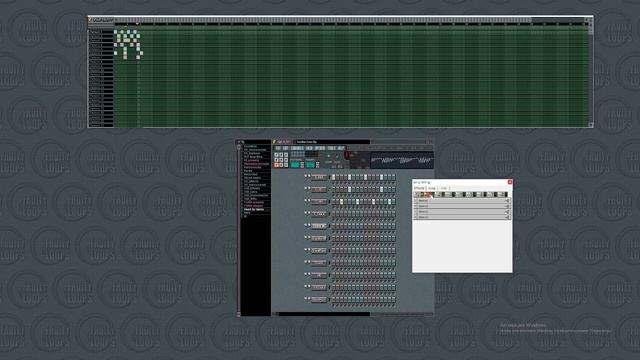640x360 pixels.
Task: Open the third tab in the small dialog
Action: (x=444, y=188)
